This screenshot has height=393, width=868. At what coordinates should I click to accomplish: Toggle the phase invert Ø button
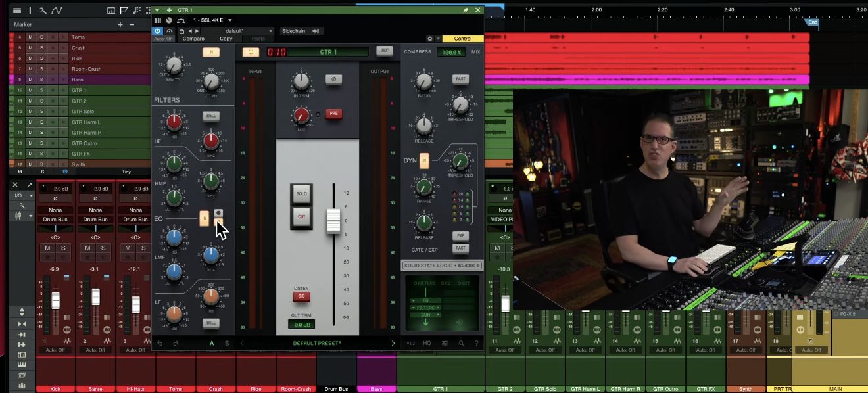coord(333,79)
